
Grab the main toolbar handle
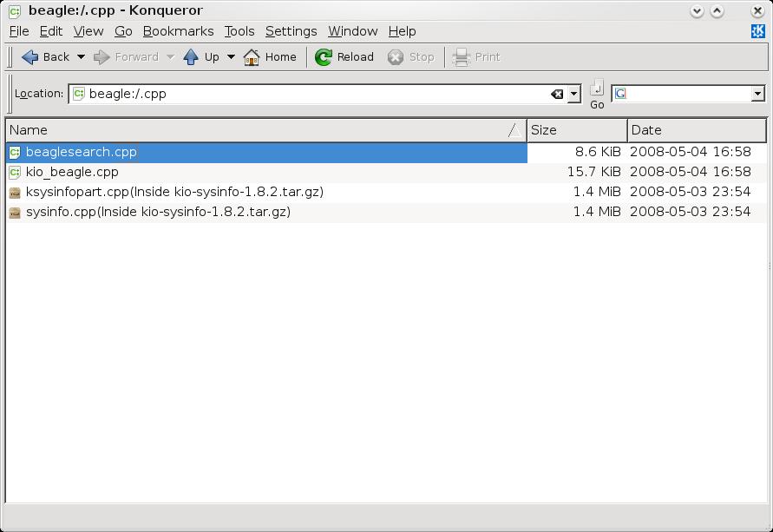[x=10, y=57]
